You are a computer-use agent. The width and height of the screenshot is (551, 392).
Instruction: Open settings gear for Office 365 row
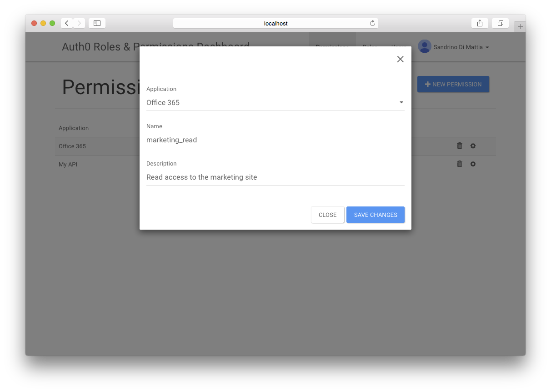(473, 146)
